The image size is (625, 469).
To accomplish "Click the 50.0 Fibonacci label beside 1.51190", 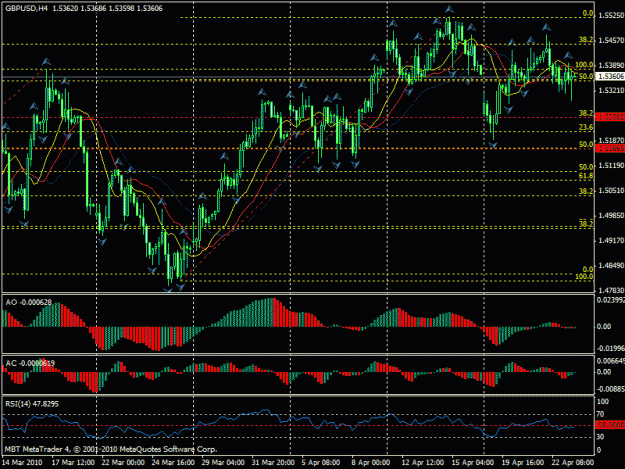I will click(x=586, y=167).
